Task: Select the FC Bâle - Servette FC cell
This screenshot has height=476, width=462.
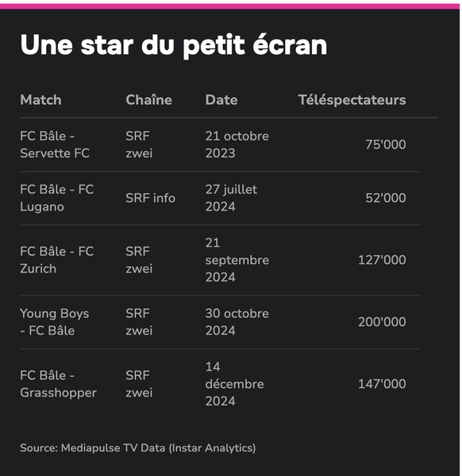Action: tap(55, 145)
